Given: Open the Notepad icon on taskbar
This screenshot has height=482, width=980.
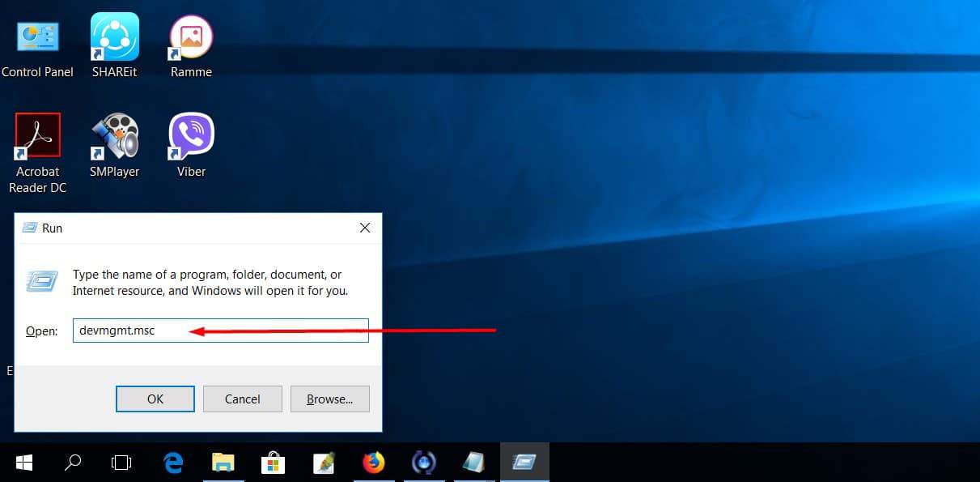Looking at the screenshot, I should pyautogui.click(x=473, y=463).
